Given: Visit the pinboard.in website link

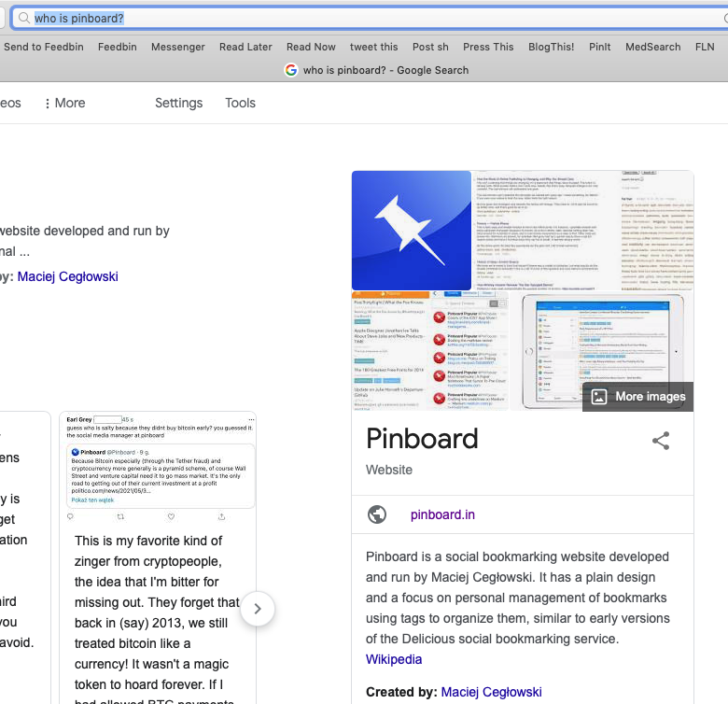Looking at the screenshot, I should (442, 514).
